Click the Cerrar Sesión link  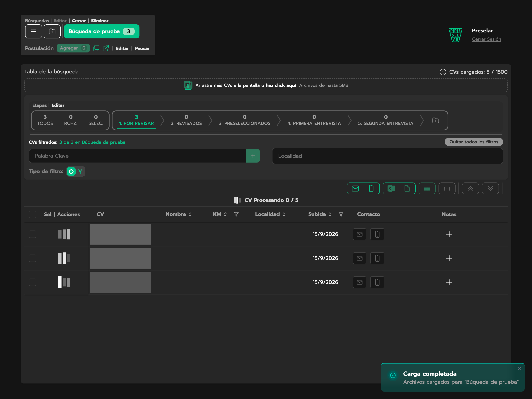click(487, 39)
